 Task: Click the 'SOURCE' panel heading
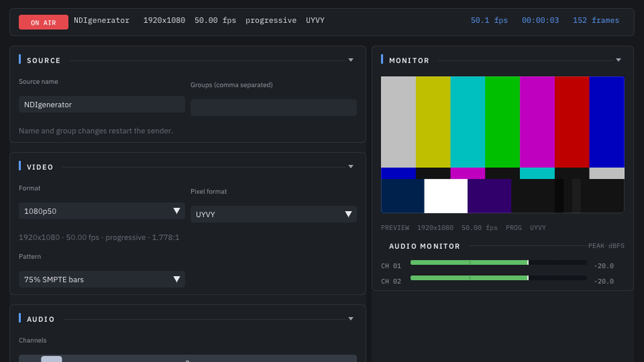click(44, 61)
